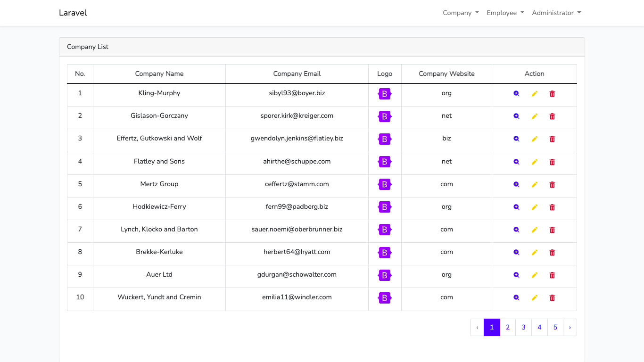Delete Mertz Group with the trash icon
The width and height of the screenshot is (644, 362).
552,185
